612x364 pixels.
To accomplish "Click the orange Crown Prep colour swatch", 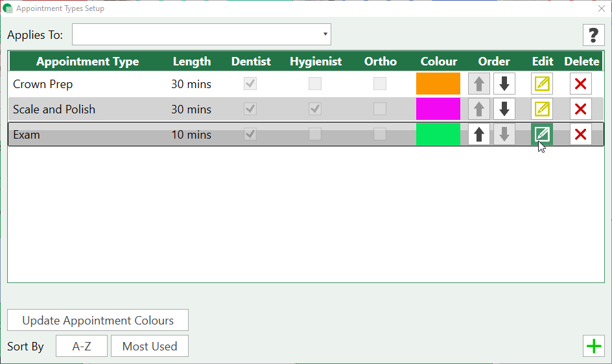I will pyautogui.click(x=438, y=84).
